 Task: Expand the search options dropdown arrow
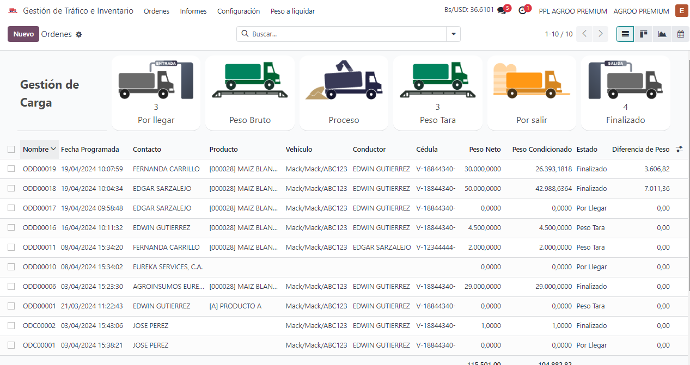pos(453,34)
